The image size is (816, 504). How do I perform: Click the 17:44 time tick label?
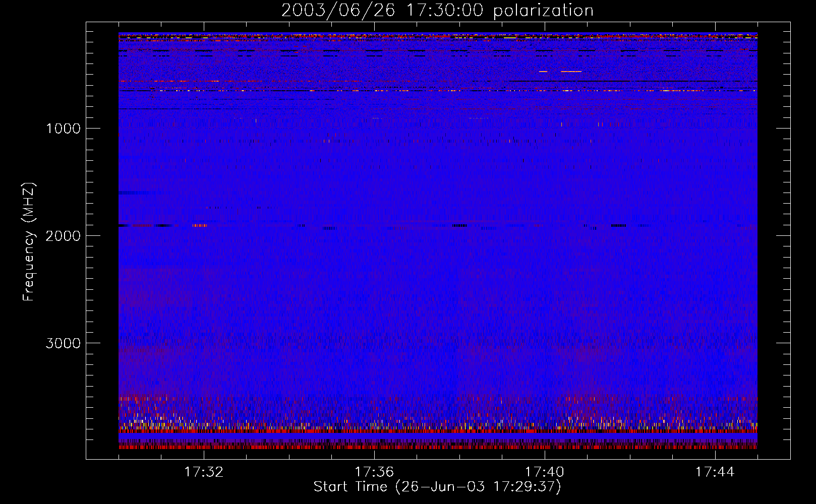pos(715,472)
